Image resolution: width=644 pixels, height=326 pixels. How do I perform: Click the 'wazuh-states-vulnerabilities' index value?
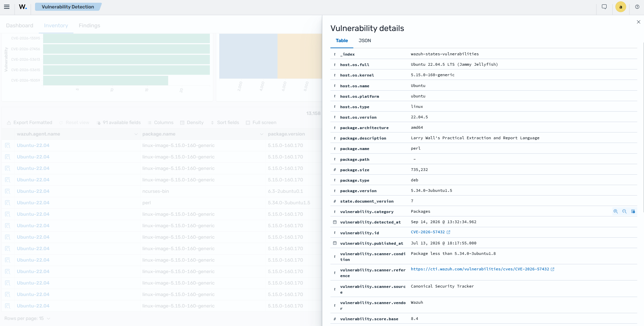(x=445, y=54)
